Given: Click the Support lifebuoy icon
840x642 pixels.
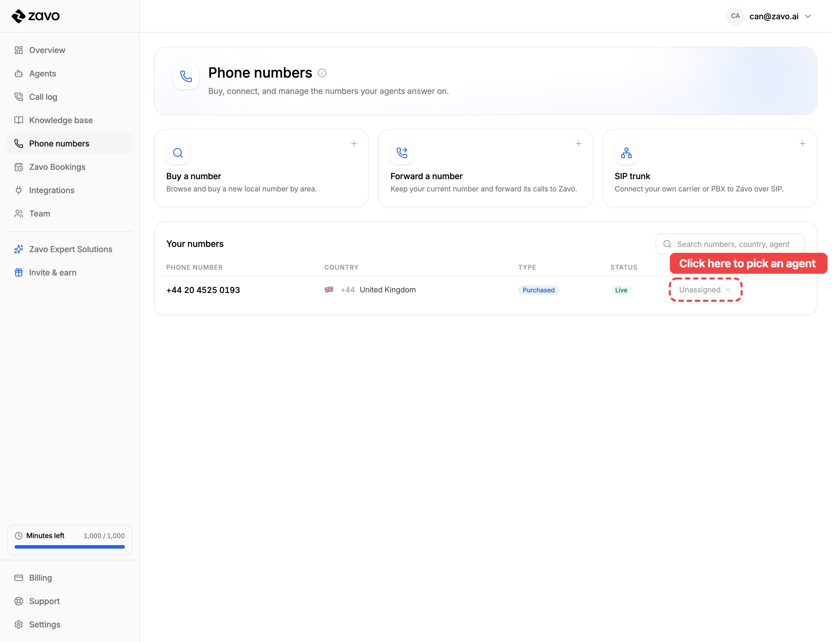Looking at the screenshot, I should [x=19, y=601].
